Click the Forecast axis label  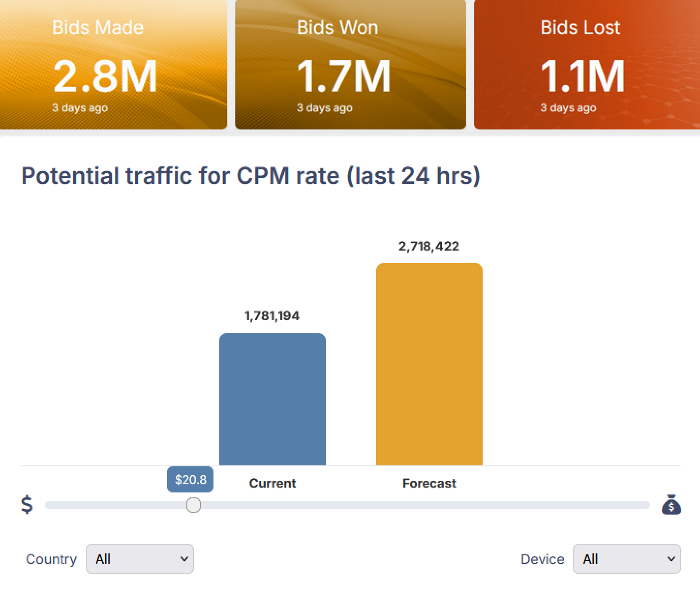point(429,483)
